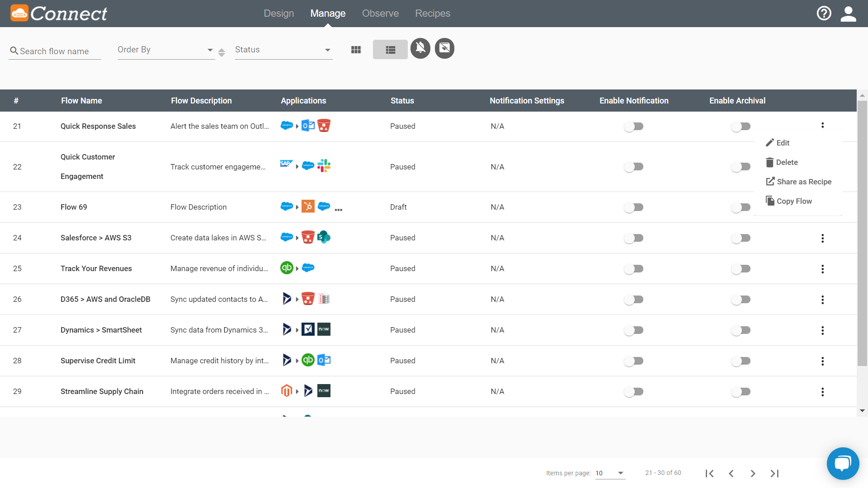
Task: Click 'Create data lakes in AWS S...' description
Action: [218, 238]
